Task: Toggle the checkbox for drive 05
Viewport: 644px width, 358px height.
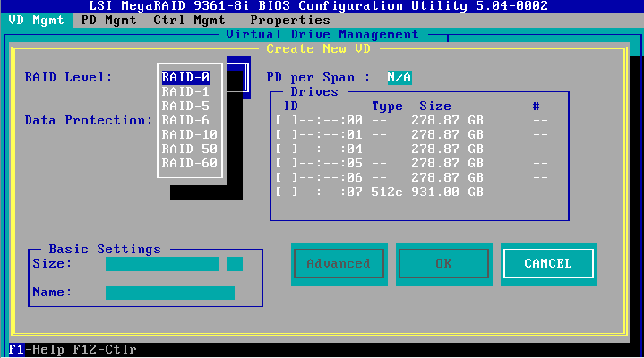Action: [x=287, y=164]
